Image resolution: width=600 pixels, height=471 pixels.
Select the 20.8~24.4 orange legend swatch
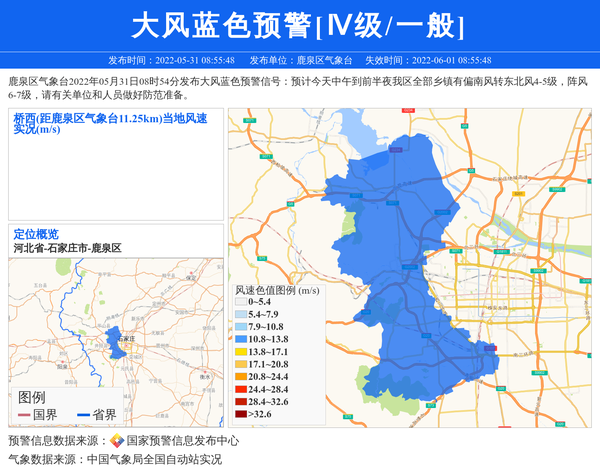coord(240,377)
